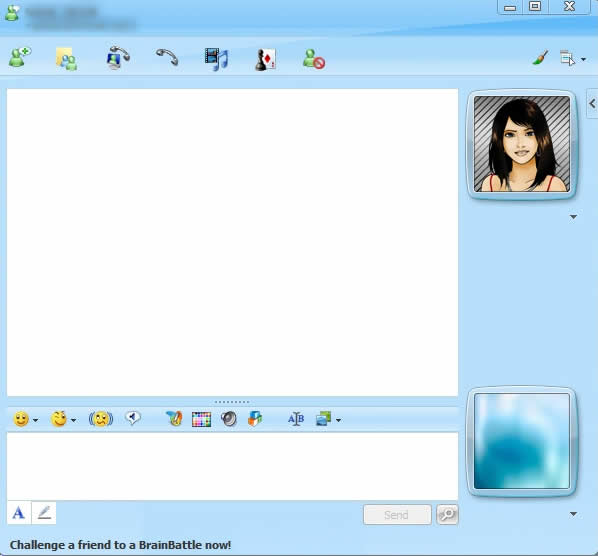Call contact with the phone handset icon

point(167,57)
